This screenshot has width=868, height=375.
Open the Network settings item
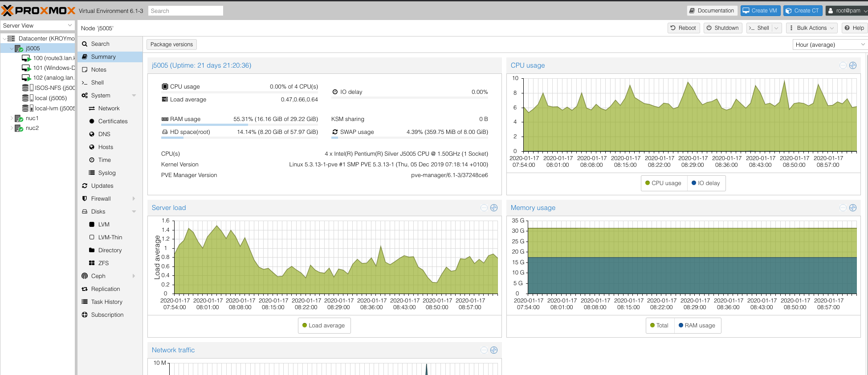coord(110,109)
